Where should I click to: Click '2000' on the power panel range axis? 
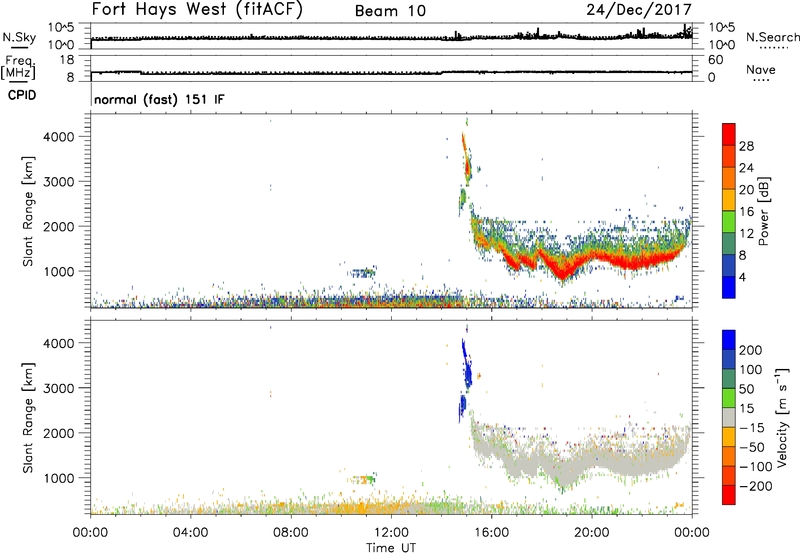[59, 226]
